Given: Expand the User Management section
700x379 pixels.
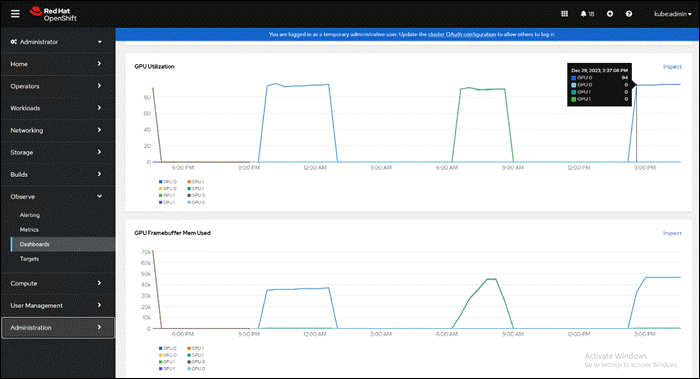Looking at the screenshot, I should (58, 305).
